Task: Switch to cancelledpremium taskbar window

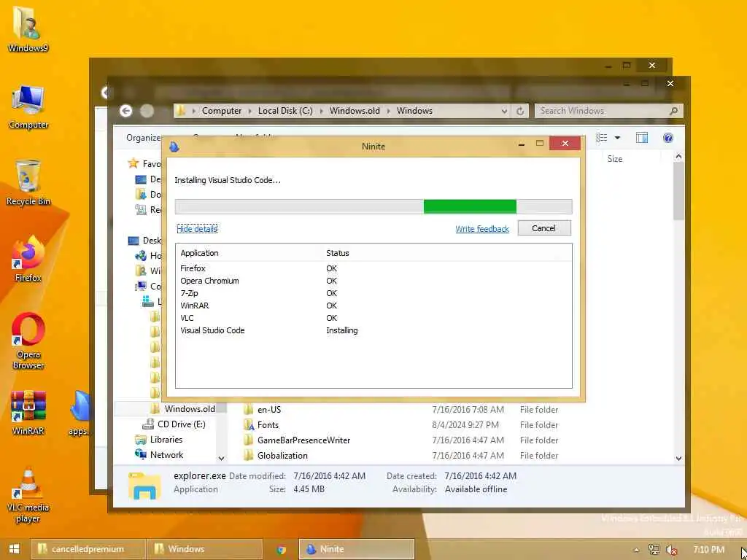Action: 88,549
